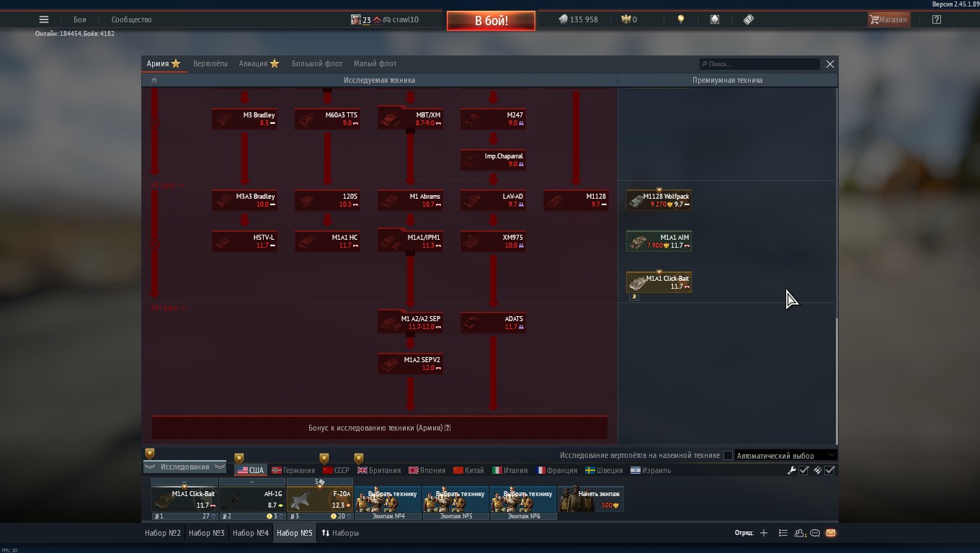Switch to the Армия tab
The height and width of the screenshot is (553, 980).
click(164, 63)
